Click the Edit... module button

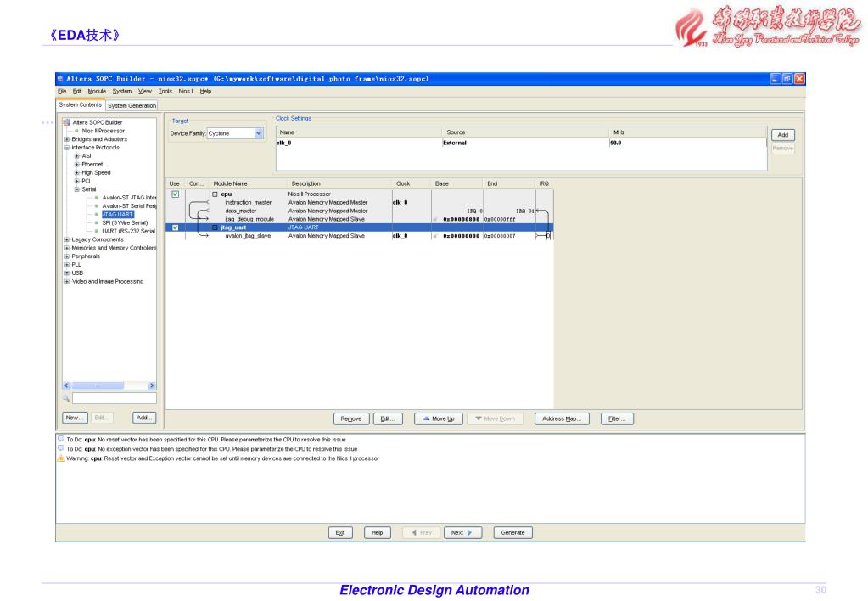point(388,419)
